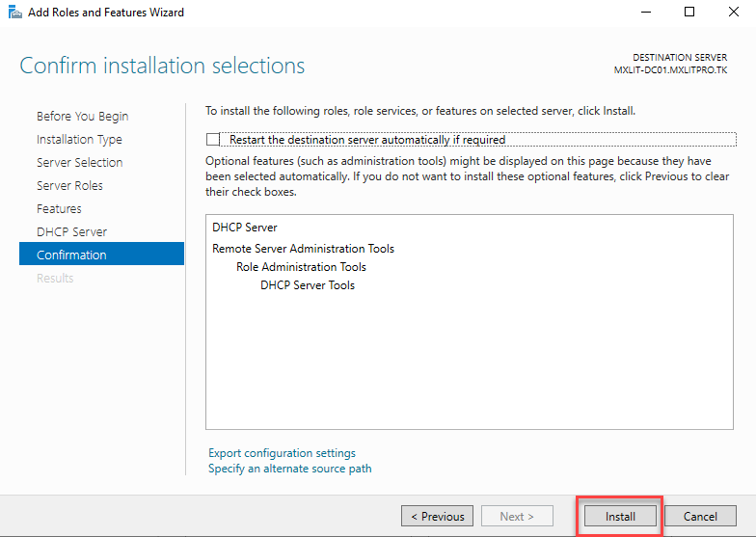
Task: Select the highlighted Confirmation step
Action: (x=71, y=255)
